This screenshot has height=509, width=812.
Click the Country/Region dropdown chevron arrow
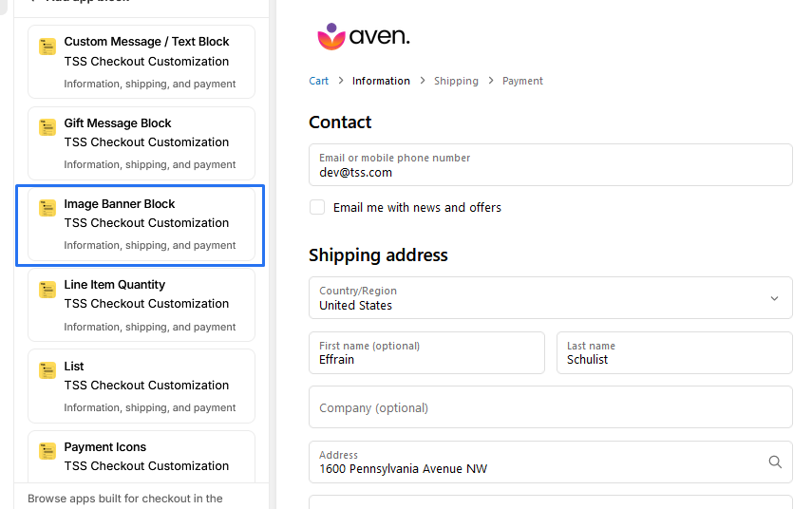click(x=774, y=298)
